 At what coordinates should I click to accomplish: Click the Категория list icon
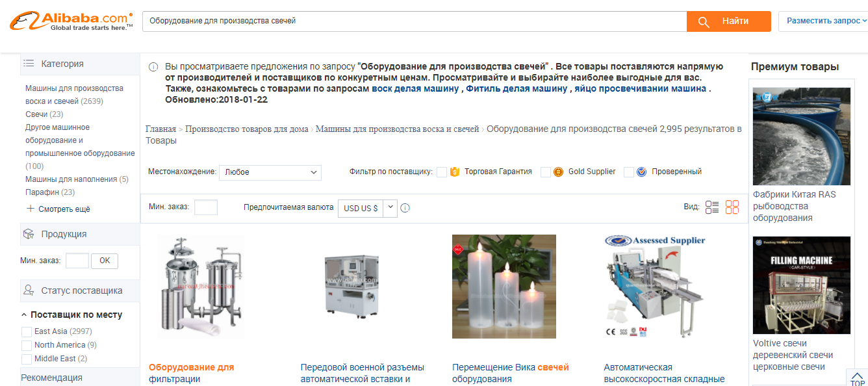pos(29,64)
